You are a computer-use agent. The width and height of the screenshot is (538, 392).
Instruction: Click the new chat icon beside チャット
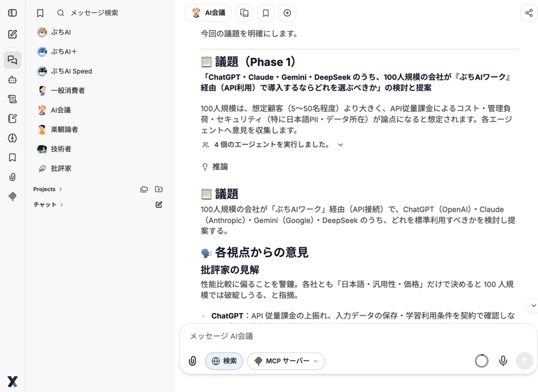coord(159,205)
